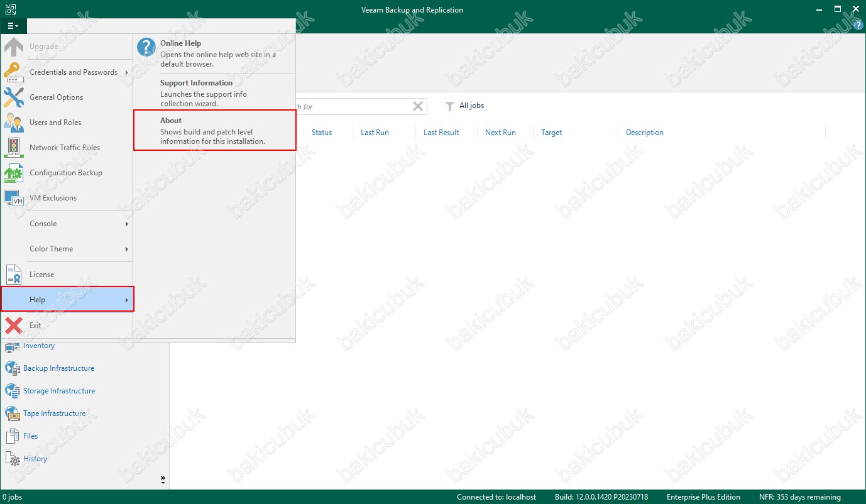This screenshot has width=866, height=504.
Task: Click the Online Help question mark icon
Action: pos(146,48)
